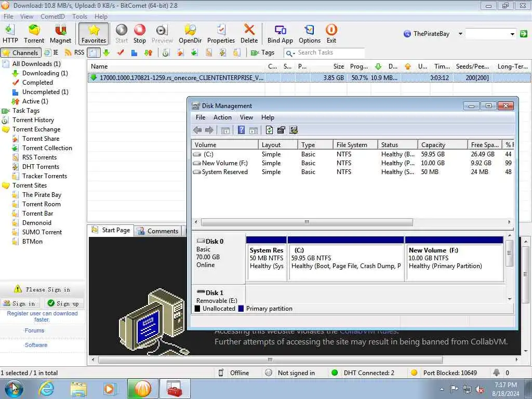This screenshot has width=532, height=399.
Task: Filter tasks by blue uncompleted icon
Action: tap(134, 52)
